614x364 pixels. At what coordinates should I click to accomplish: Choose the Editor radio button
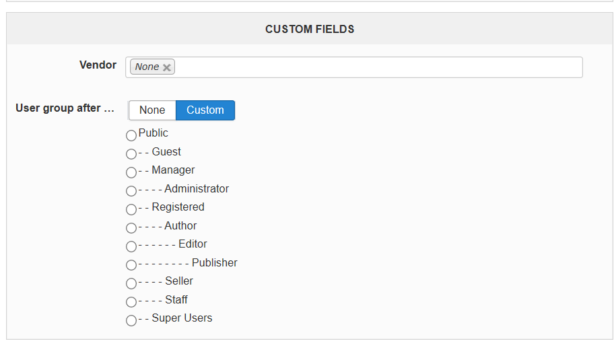coord(131,246)
